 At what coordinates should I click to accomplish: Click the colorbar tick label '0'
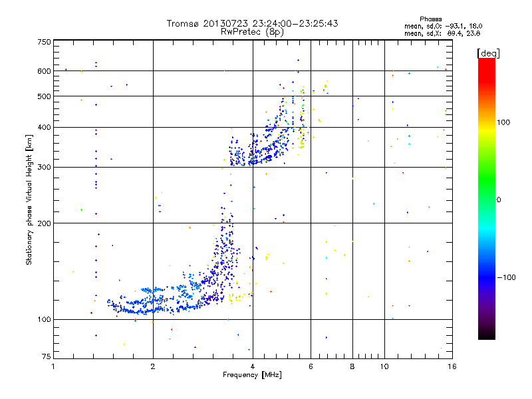tap(499, 200)
